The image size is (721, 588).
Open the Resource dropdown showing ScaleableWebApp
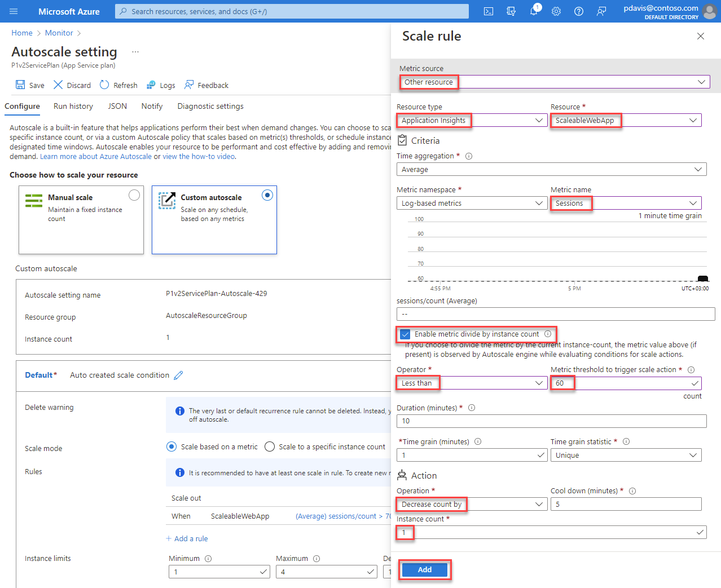point(626,120)
